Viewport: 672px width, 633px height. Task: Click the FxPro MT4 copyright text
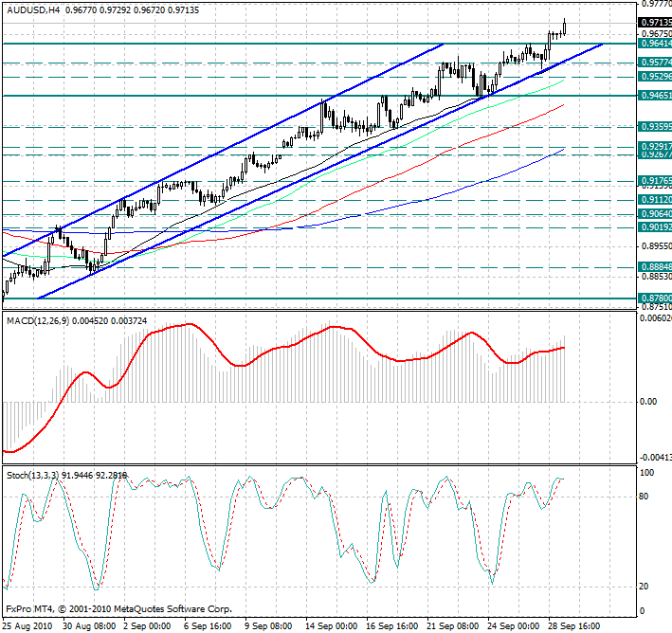coord(118,609)
